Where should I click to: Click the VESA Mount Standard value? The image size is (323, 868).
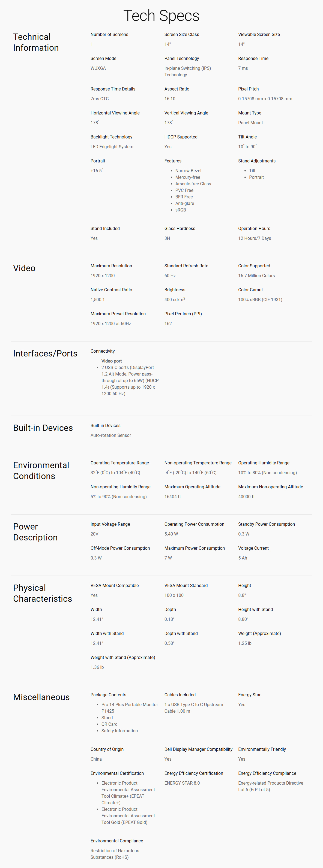coord(174,595)
